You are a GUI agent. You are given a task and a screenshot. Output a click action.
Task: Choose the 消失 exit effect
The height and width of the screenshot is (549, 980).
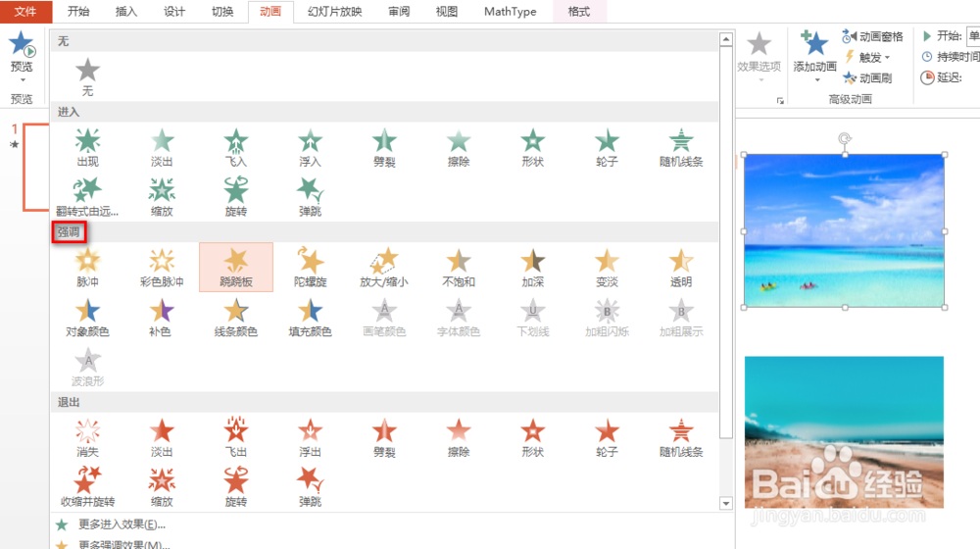click(87, 437)
